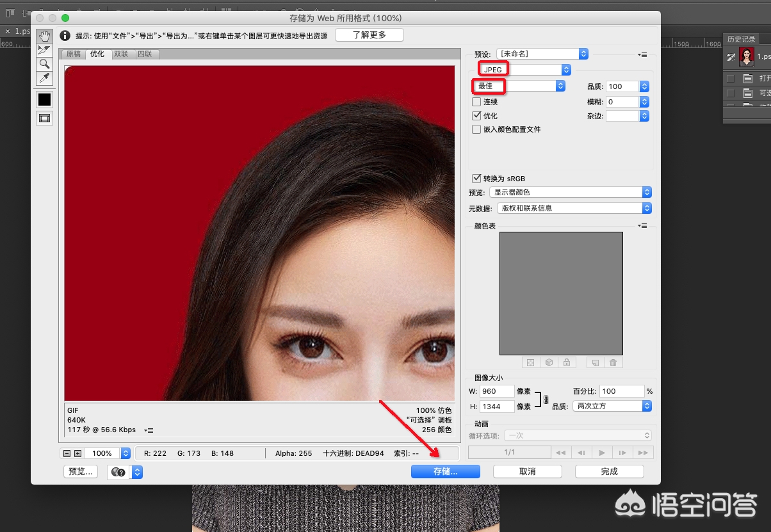Click the H height field 1344
Screen dimensions: 771x532
[x=497, y=407]
